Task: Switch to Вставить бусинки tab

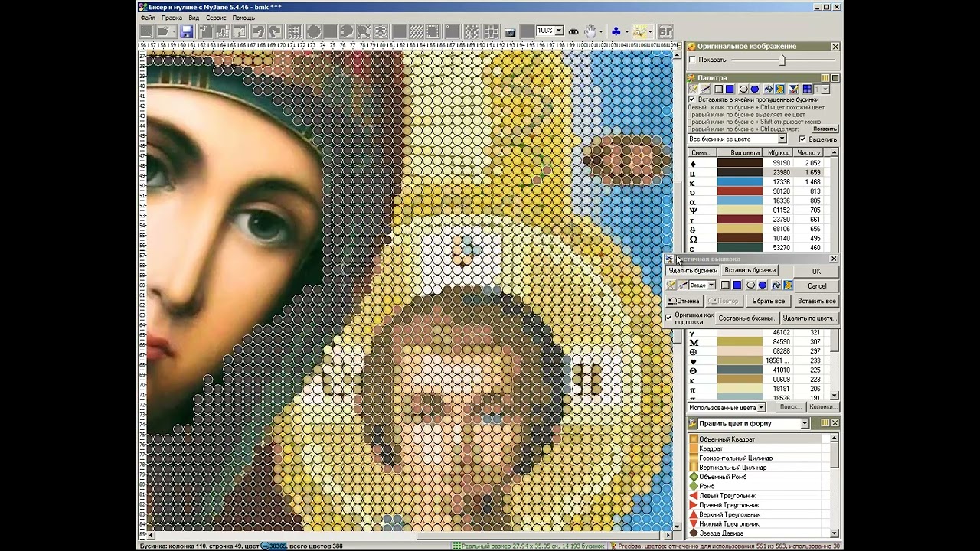Action: [750, 270]
